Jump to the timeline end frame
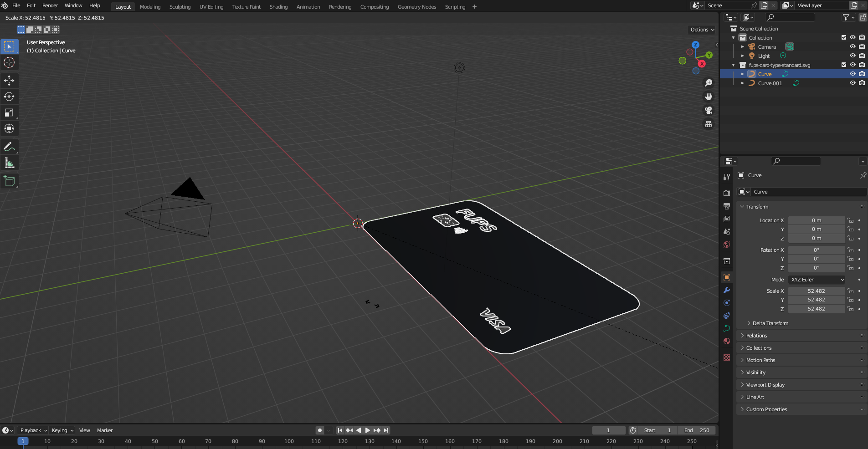Viewport: 868px width, 449px height. click(x=386, y=430)
